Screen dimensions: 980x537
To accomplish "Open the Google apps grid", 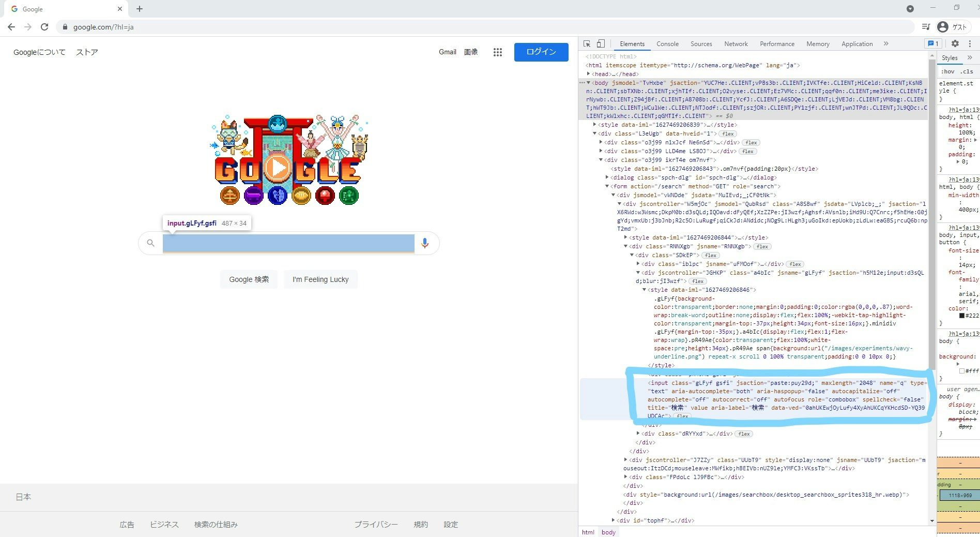I will (498, 52).
